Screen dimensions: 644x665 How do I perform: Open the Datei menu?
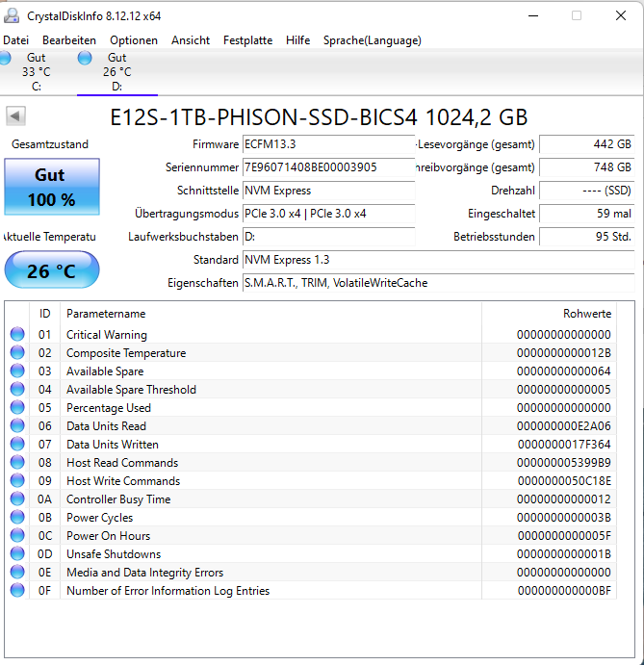(x=15, y=40)
